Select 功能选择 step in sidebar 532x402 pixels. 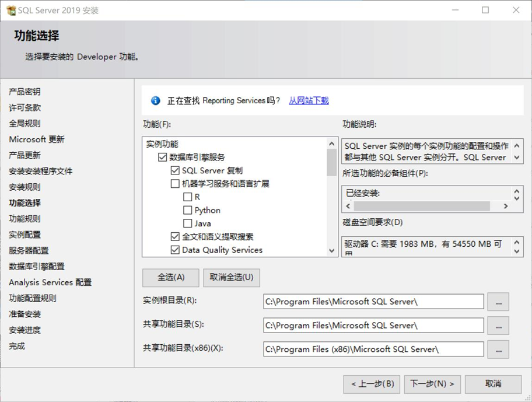tap(24, 203)
